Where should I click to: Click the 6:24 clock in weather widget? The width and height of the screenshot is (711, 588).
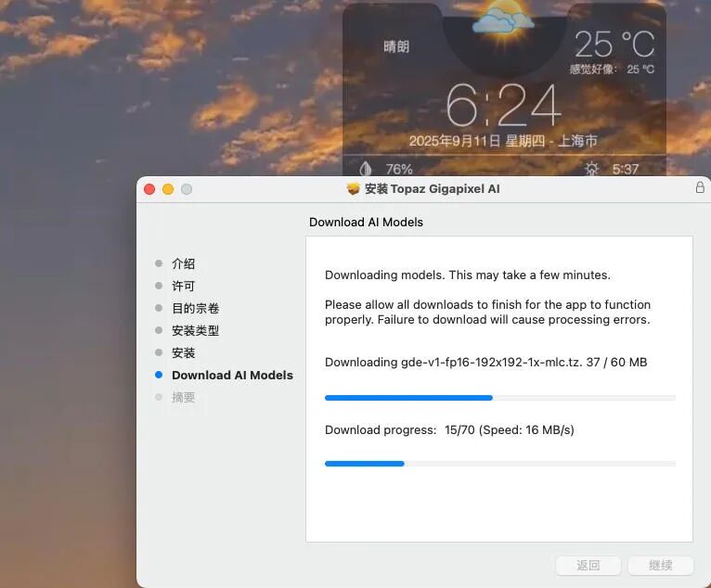pos(504,106)
